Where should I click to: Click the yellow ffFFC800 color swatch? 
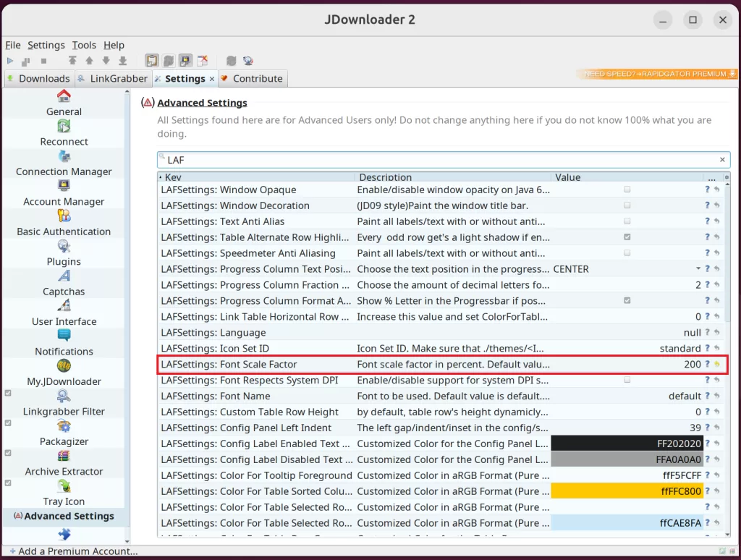(627, 491)
